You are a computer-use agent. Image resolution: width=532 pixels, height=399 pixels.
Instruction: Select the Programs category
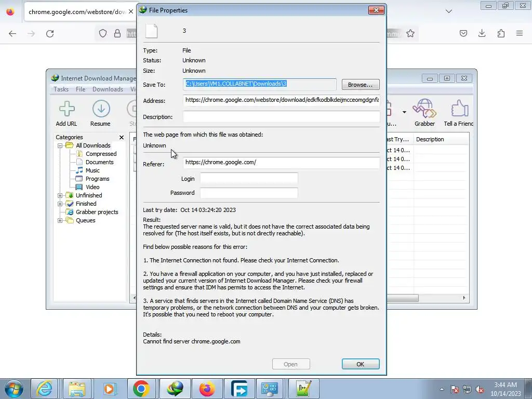pos(97,179)
